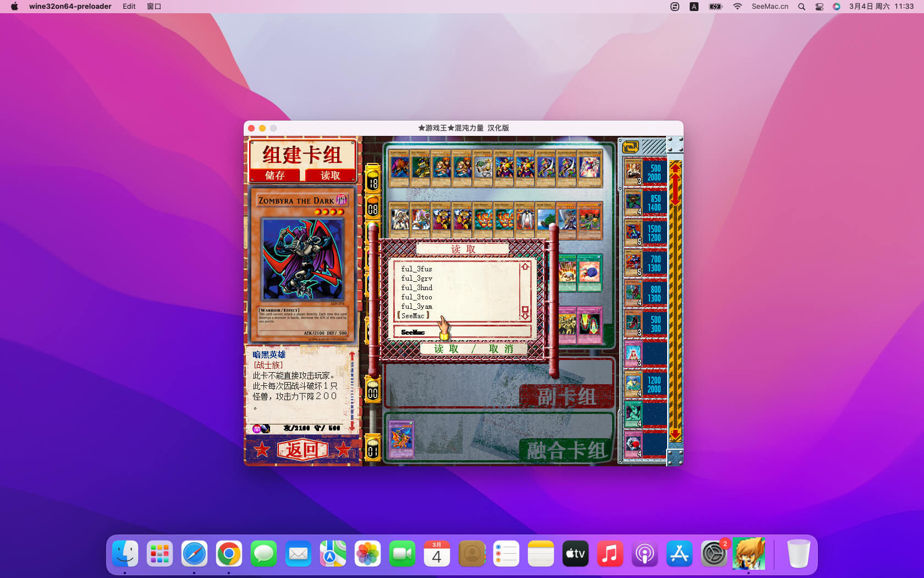Click the last card in second deck row
Screen dimensions: 924x578
(589, 220)
